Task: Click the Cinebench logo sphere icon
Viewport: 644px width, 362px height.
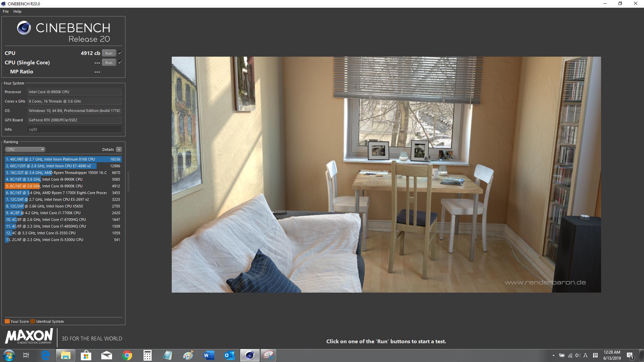Action: 24,28
